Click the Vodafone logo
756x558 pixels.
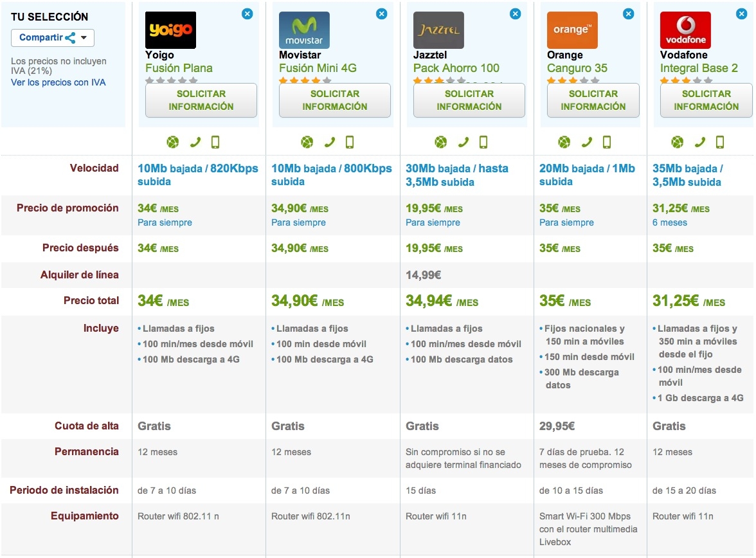[685, 30]
